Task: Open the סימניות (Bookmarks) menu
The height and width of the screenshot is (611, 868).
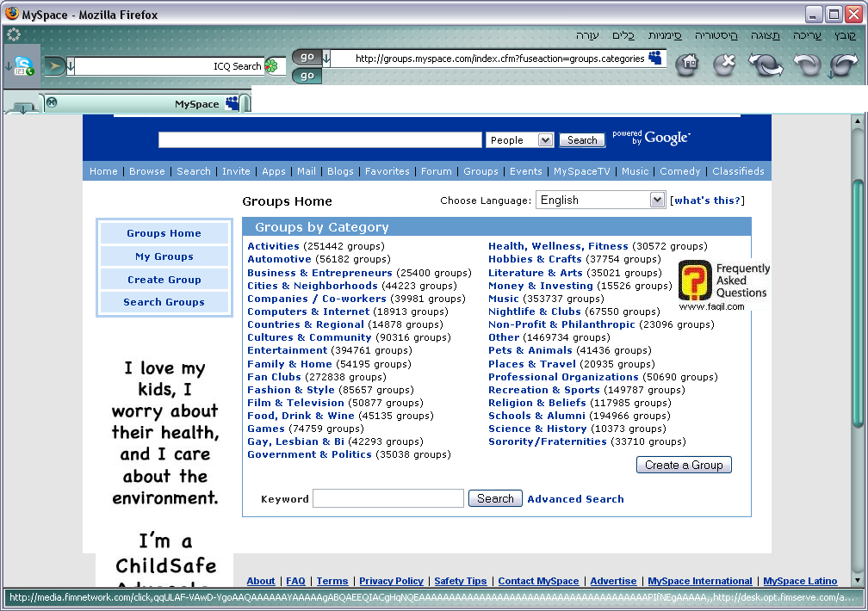Action: 665,35
